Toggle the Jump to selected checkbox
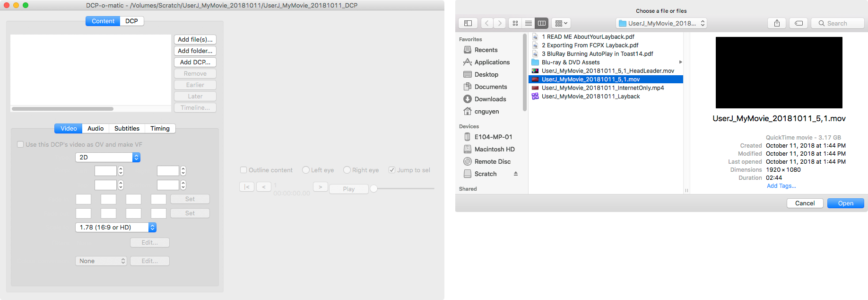The width and height of the screenshot is (868, 300). pyautogui.click(x=392, y=170)
